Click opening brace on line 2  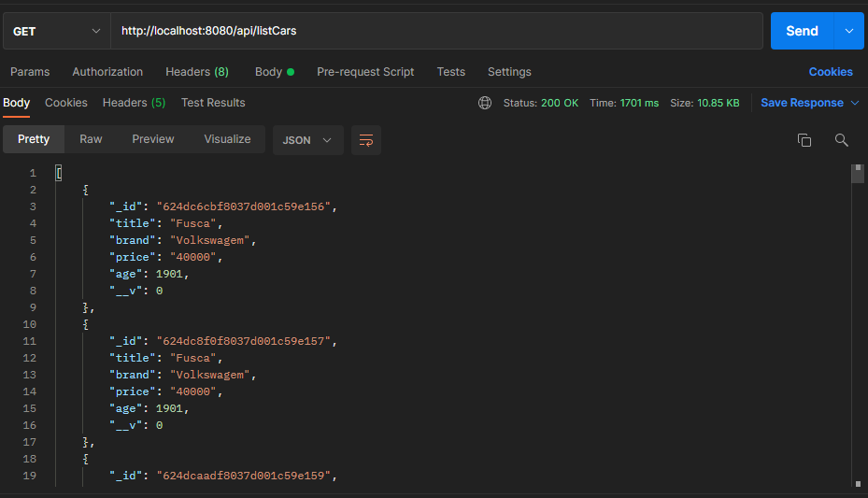click(85, 190)
